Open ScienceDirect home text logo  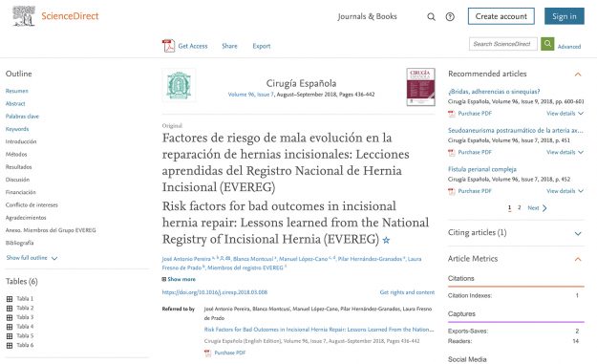(70, 16)
